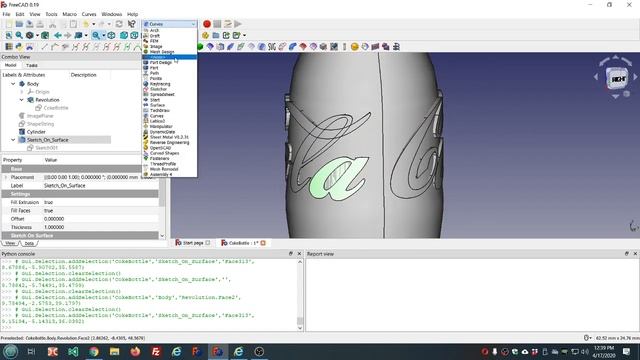The image size is (640, 360).
Task: Open Chrome from the Windows taskbar
Action: tap(94, 351)
